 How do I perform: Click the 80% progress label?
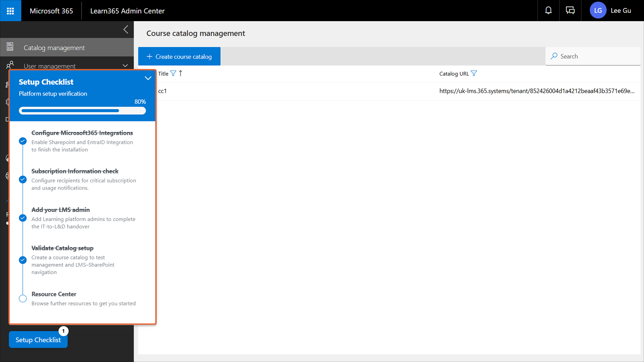pos(140,102)
